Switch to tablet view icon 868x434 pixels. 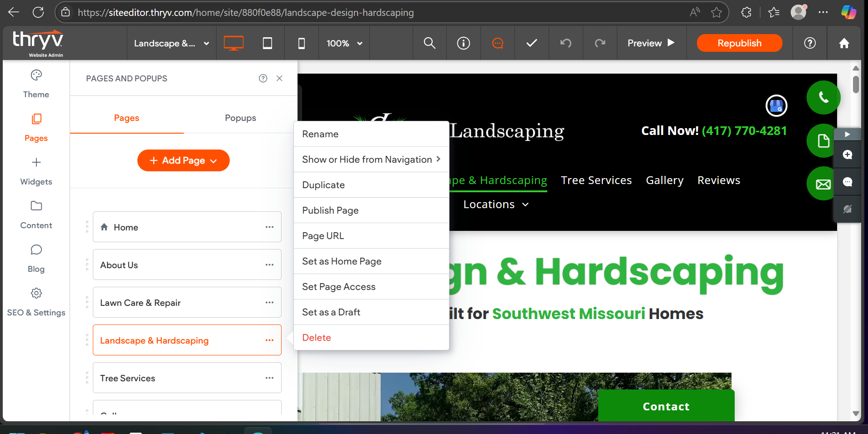[x=267, y=43]
